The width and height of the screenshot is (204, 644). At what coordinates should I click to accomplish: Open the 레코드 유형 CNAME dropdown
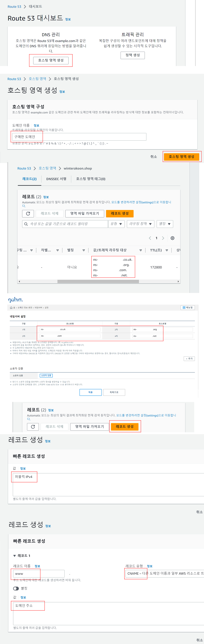[x=165, y=574]
